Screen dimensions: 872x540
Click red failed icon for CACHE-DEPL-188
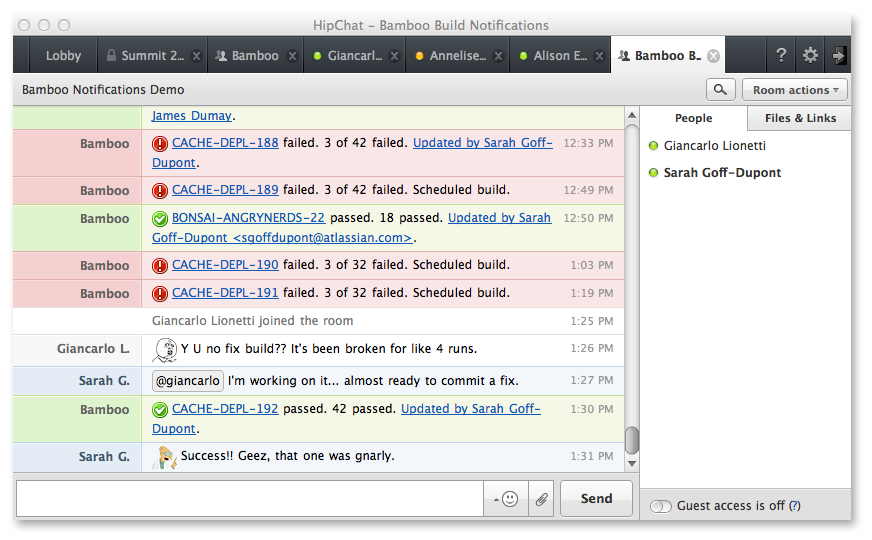click(x=160, y=144)
